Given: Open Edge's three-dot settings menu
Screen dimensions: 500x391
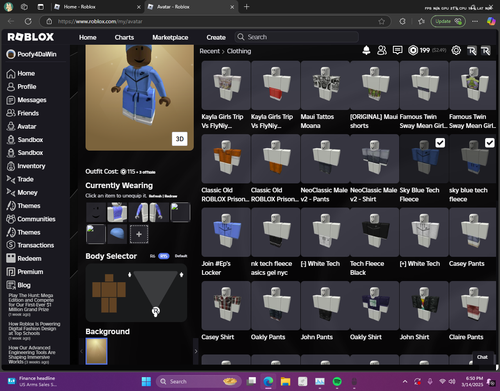Looking at the screenshot, I should pos(475,21).
